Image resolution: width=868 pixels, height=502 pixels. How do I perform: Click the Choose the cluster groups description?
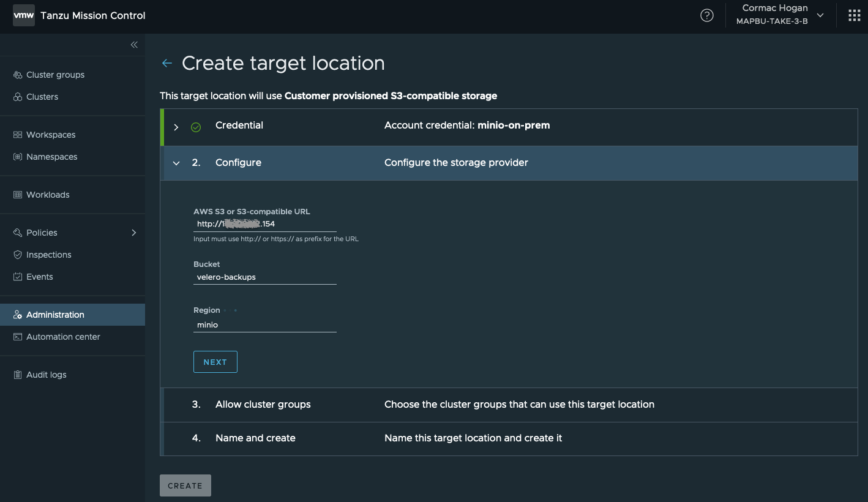tap(519, 405)
